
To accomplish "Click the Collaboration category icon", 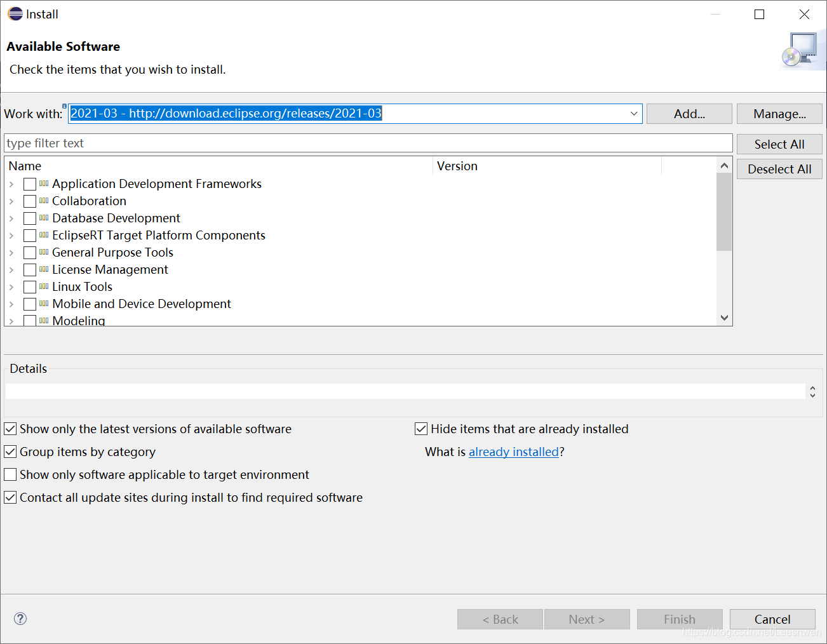I will [x=44, y=201].
